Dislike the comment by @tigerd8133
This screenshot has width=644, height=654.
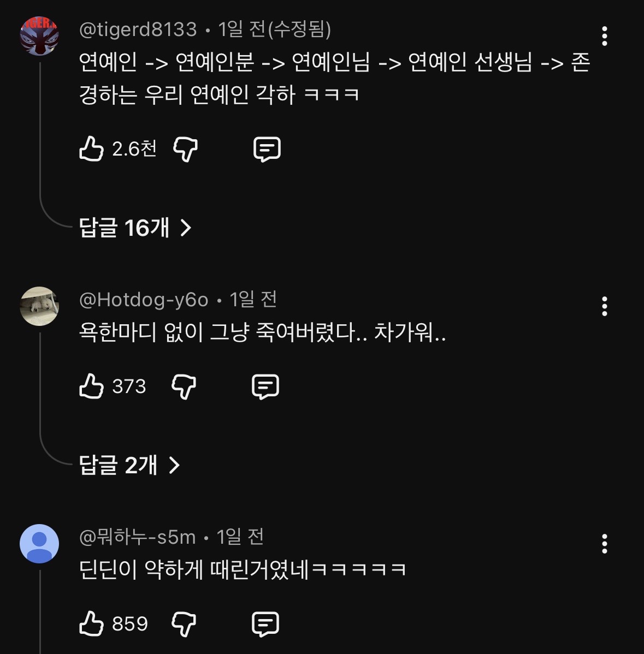point(186,148)
